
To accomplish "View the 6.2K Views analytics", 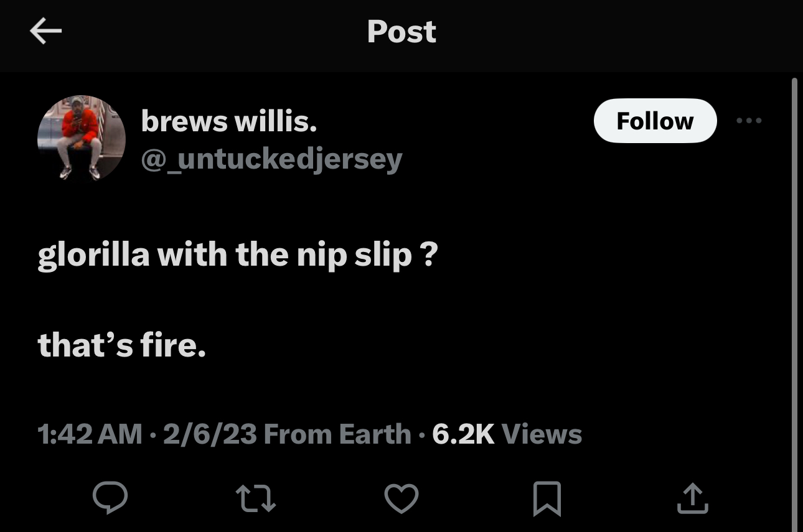I will [x=507, y=434].
